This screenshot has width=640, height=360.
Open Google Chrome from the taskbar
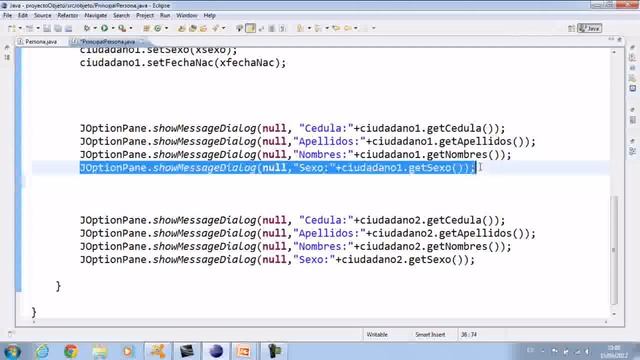(x=71, y=351)
